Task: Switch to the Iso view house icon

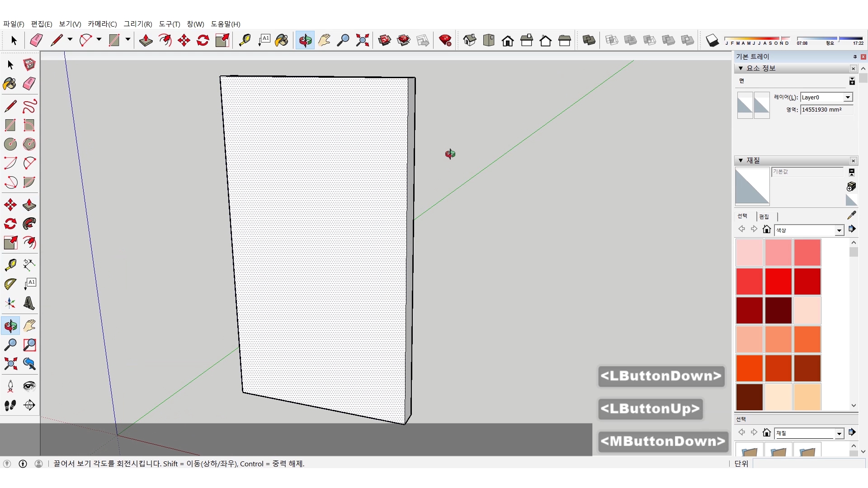Action: (x=470, y=40)
